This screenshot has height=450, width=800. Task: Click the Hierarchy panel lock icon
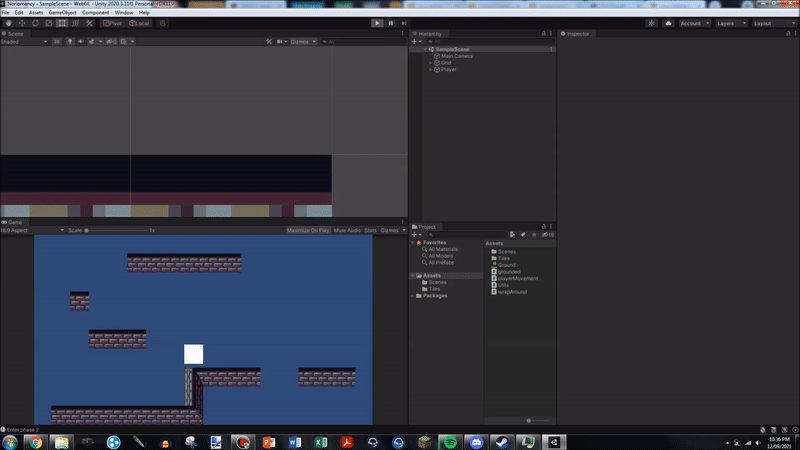point(542,34)
